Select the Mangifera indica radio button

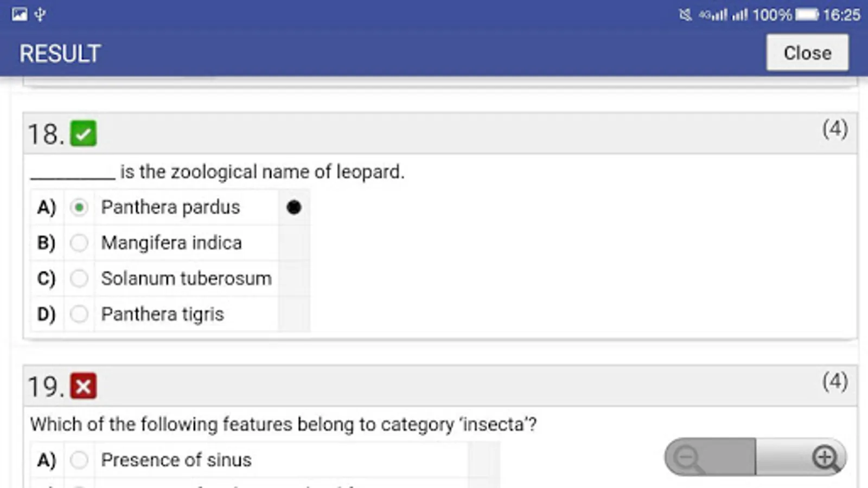pyautogui.click(x=79, y=243)
